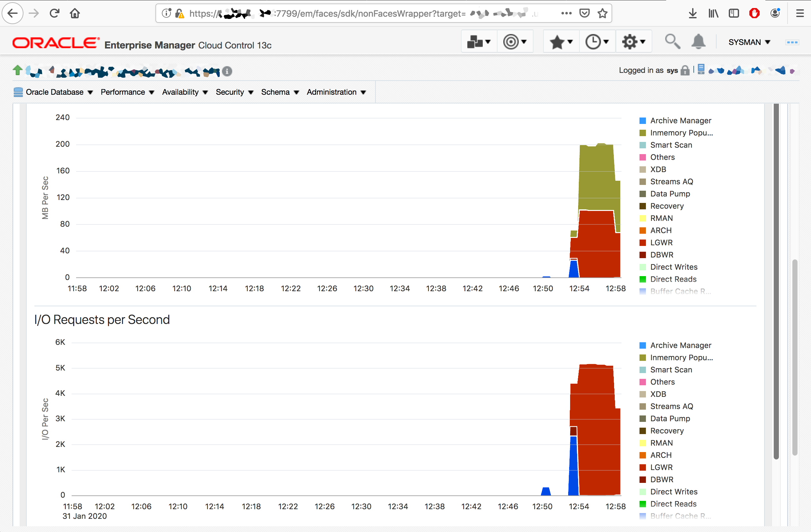
Task: Toggle Inmemory Popu... in MB chart legend
Action: point(676,133)
